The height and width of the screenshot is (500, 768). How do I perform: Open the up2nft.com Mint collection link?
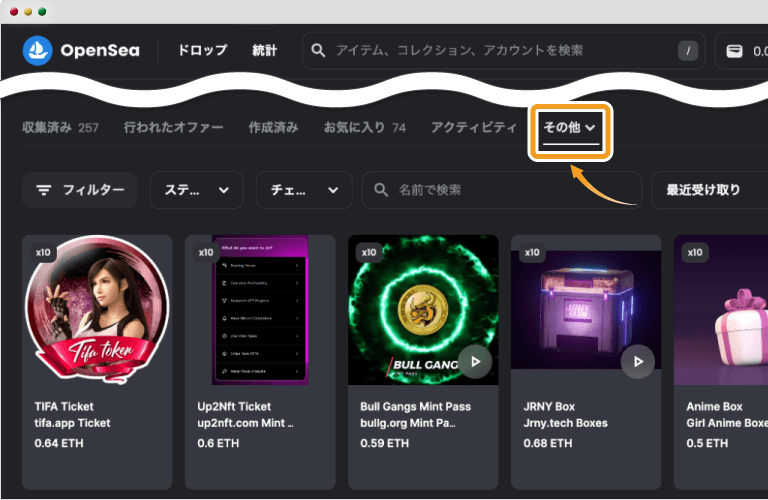click(245, 423)
